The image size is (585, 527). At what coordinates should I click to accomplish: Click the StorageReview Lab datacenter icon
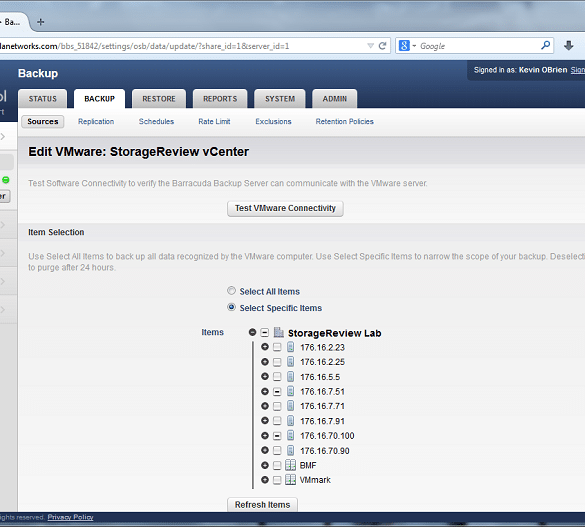click(x=278, y=332)
